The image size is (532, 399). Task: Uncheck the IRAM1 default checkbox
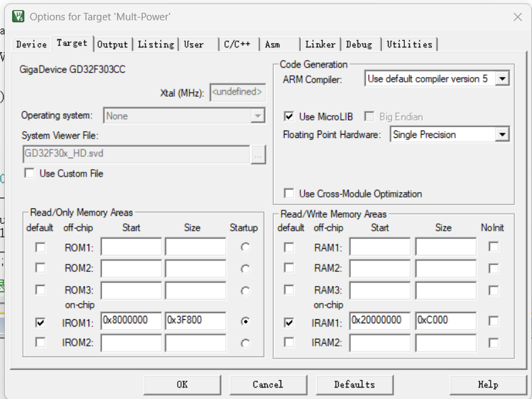point(289,323)
